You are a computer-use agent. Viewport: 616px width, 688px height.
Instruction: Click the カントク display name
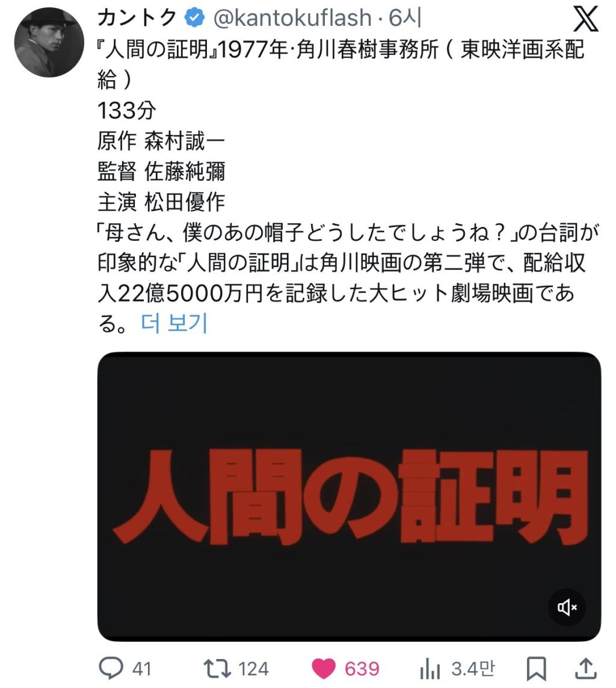coord(137,18)
